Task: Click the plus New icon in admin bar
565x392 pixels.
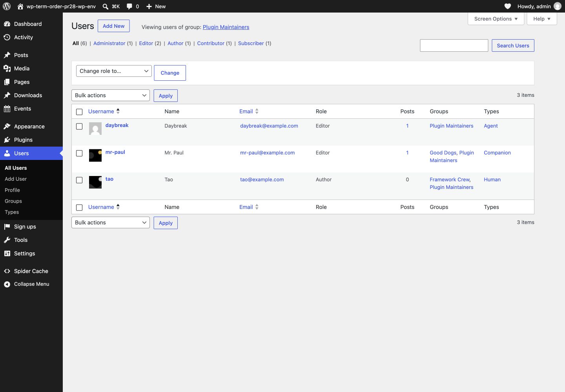Action: point(149,6)
